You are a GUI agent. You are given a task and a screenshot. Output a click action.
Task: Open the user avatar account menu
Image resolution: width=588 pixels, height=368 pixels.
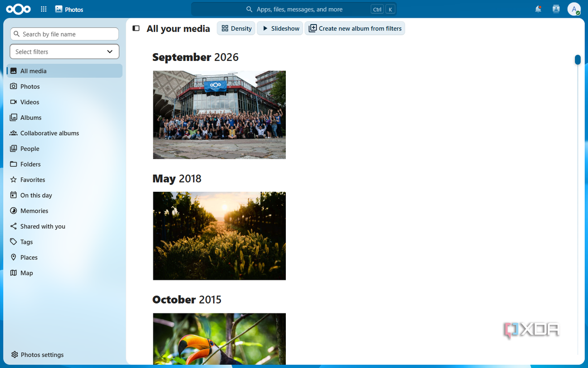574,9
